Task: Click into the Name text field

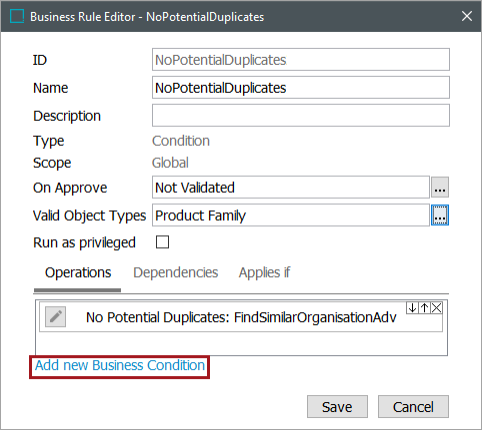Action: click(301, 88)
